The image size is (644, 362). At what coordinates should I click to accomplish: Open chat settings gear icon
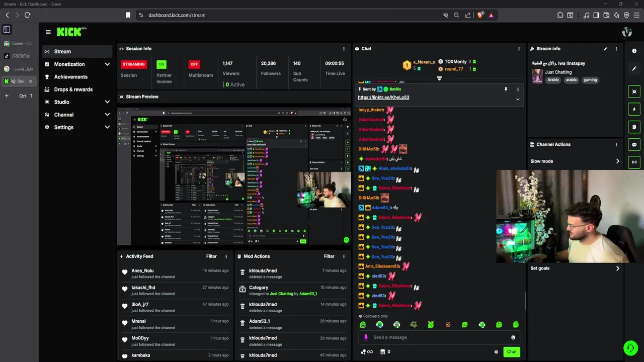(x=496, y=352)
